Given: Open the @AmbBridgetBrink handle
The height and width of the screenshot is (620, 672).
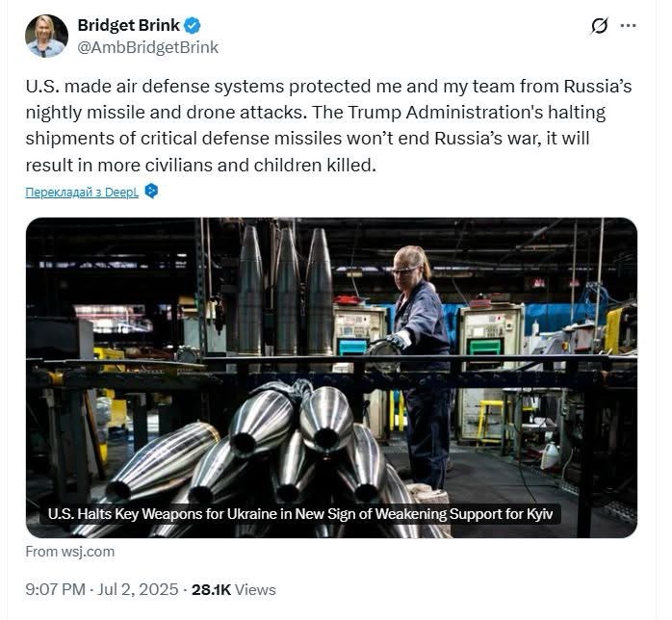Looking at the screenshot, I should 148,47.
